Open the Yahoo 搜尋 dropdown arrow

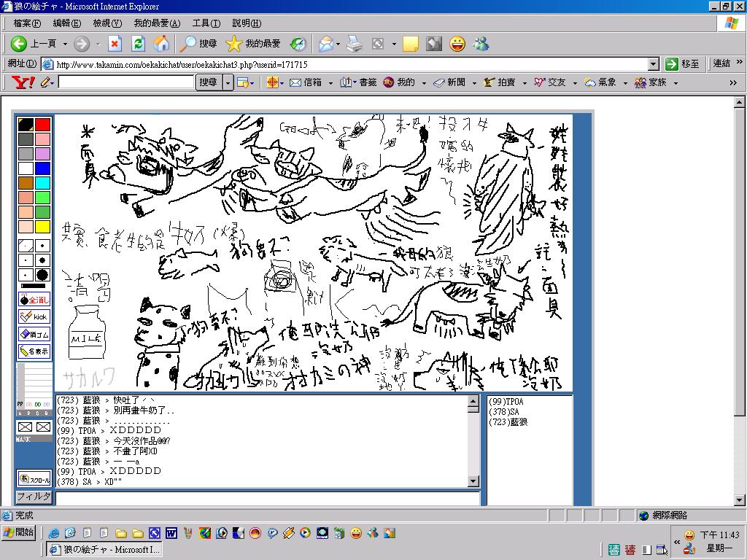click(228, 83)
